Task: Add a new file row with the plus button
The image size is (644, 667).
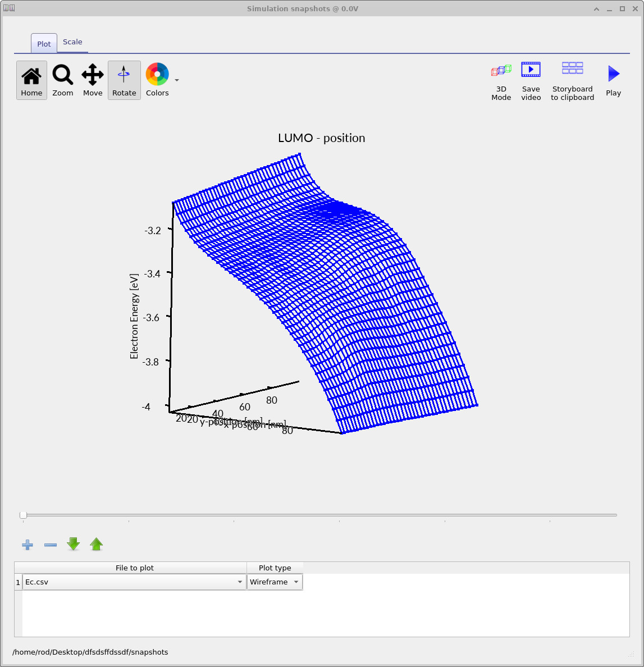Action: [x=27, y=544]
